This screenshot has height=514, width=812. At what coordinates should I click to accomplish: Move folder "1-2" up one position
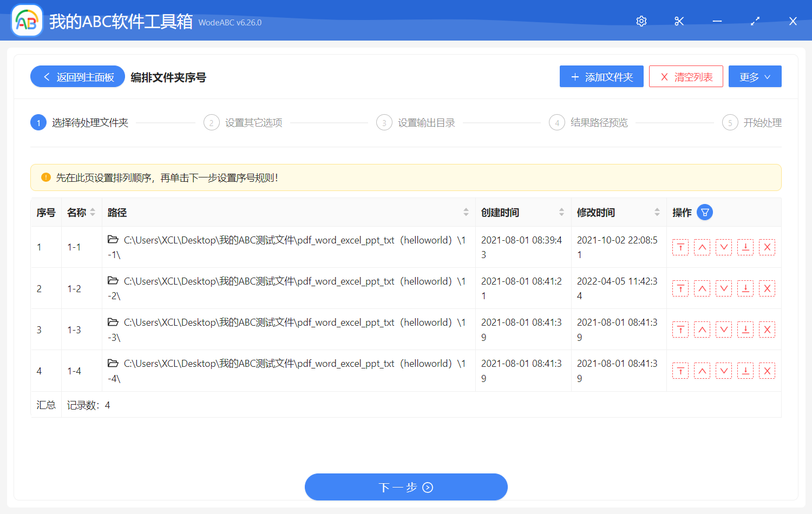pos(702,288)
